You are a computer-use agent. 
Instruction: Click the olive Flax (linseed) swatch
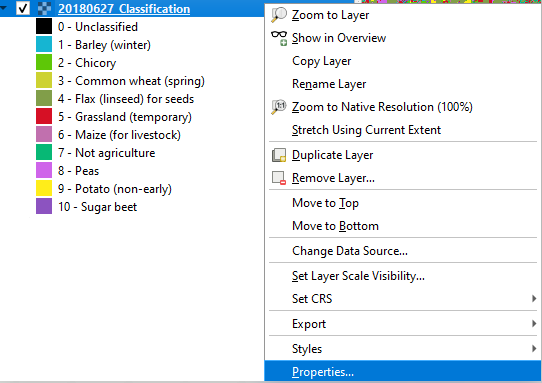pos(44,99)
